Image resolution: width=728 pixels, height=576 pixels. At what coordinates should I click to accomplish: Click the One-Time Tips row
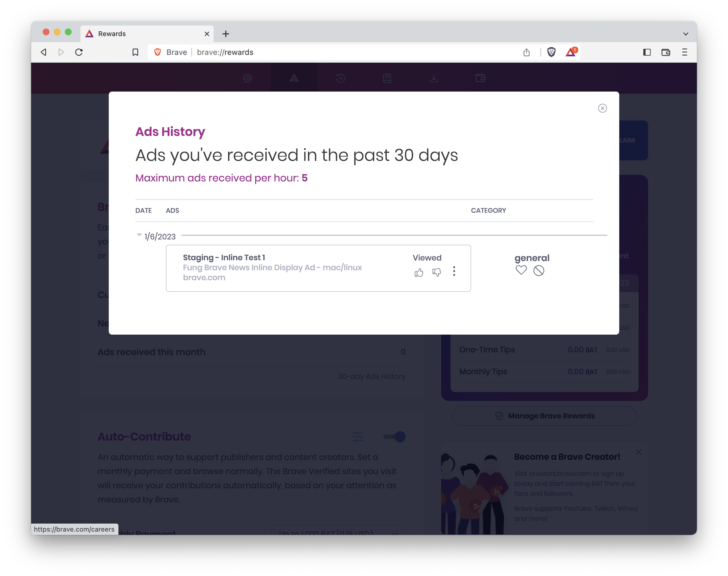[544, 350]
